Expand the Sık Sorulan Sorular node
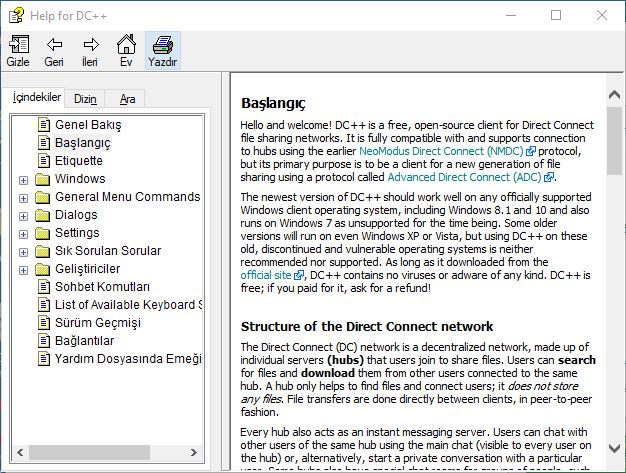The image size is (626, 473). [x=24, y=252]
